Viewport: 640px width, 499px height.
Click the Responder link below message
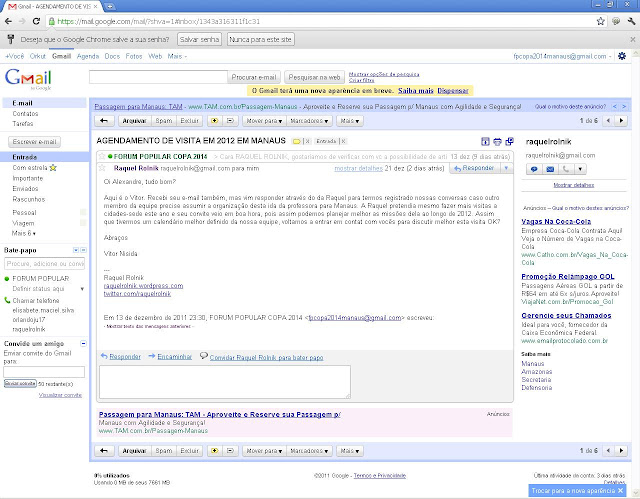tap(125, 357)
